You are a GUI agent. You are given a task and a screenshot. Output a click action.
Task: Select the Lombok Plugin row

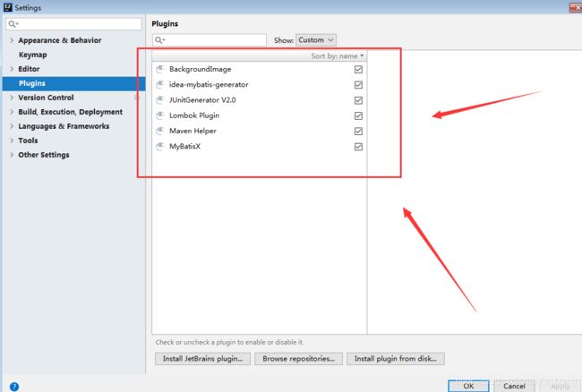point(259,115)
